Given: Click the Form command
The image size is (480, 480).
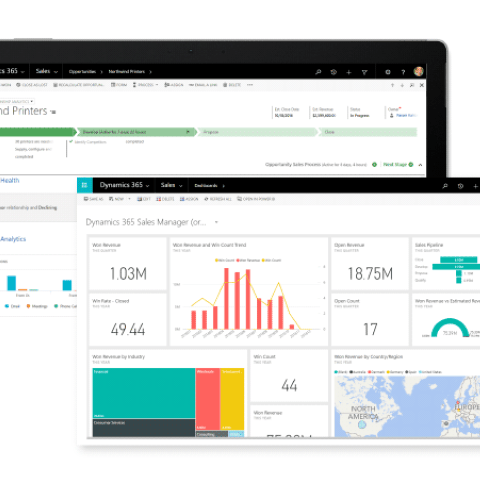Looking at the screenshot, I should pyautogui.click(x=119, y=85).
